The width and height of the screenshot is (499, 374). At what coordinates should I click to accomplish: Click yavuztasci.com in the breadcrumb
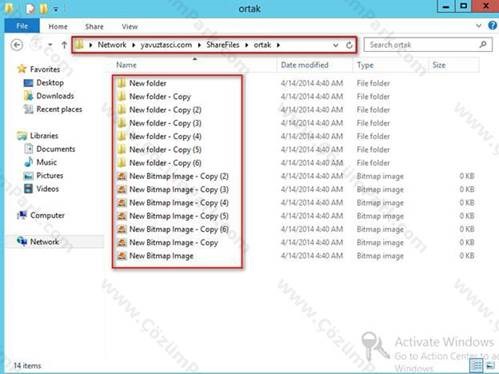[x=166, y=45]
